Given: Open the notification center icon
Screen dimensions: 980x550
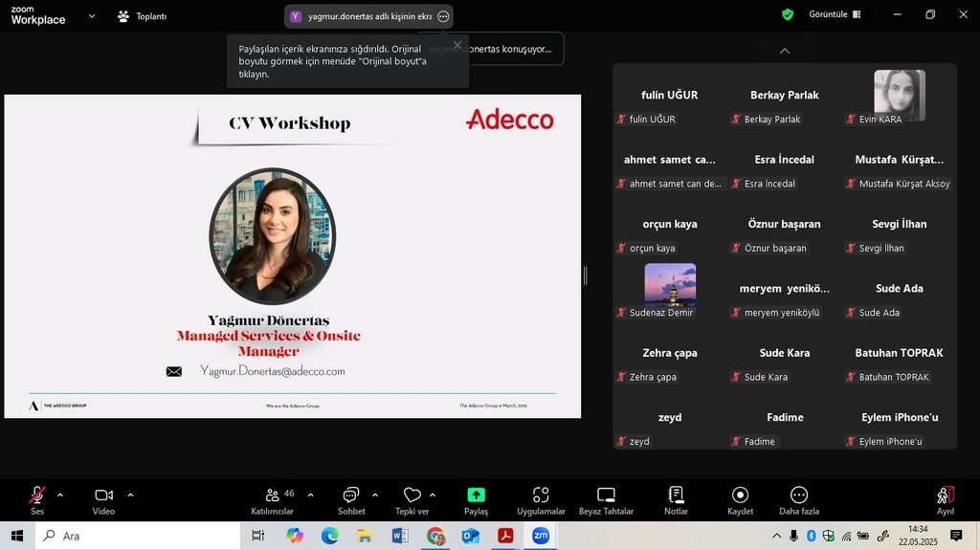Looking at the screenshot, I should [x=956, y=536].
